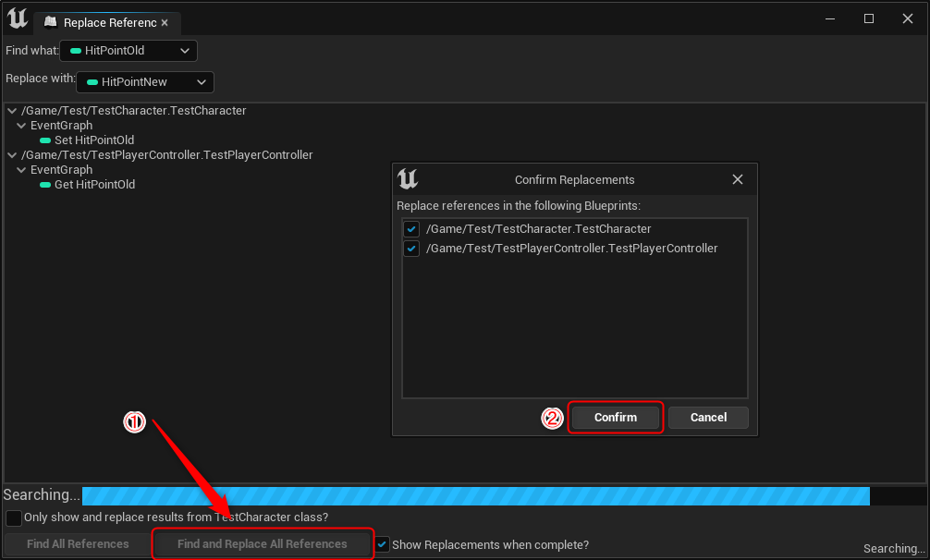Click the Confirm Replacements dialog title
Viewport: 930px width, 560px height.
575,180
